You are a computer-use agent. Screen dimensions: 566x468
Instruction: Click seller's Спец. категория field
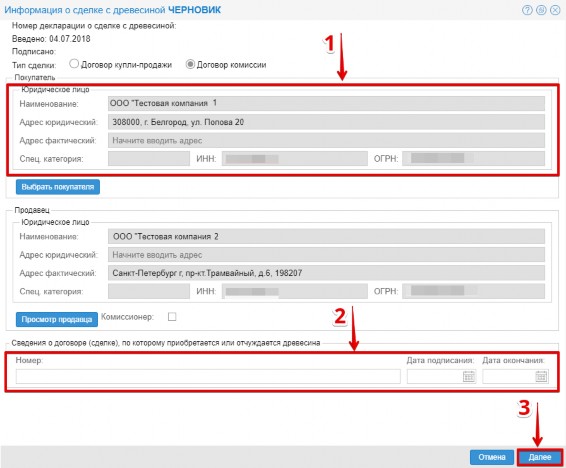tap(149, 291)
